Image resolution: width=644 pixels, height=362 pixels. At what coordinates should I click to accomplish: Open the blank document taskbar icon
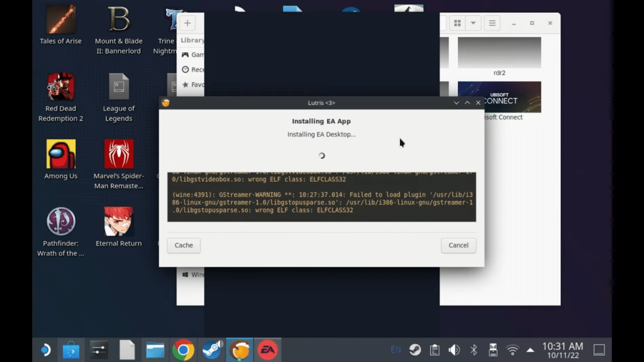(x=127, y=350)
